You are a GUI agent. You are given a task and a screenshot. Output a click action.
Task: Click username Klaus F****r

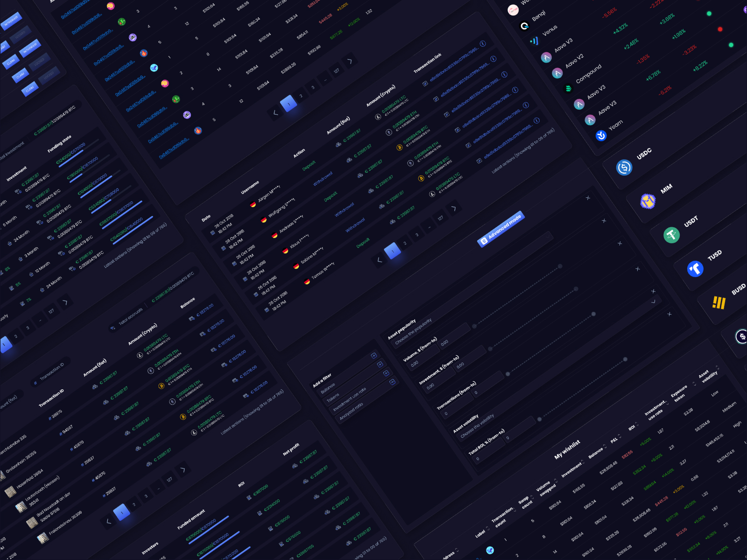[299, 241]
